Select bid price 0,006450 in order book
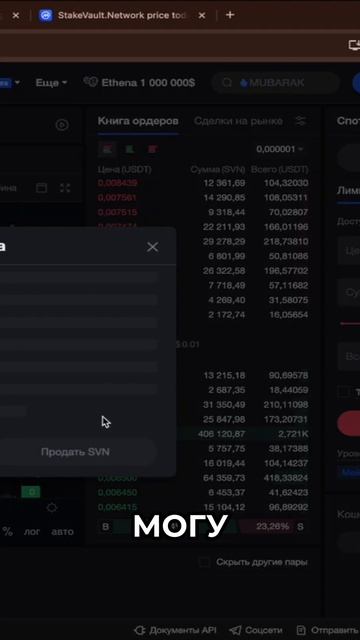The image size is (360, 640). pos(118,493)
